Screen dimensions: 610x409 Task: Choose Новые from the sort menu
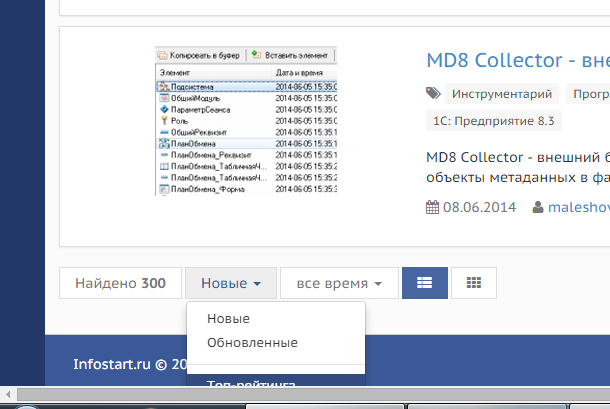(276, 319)
